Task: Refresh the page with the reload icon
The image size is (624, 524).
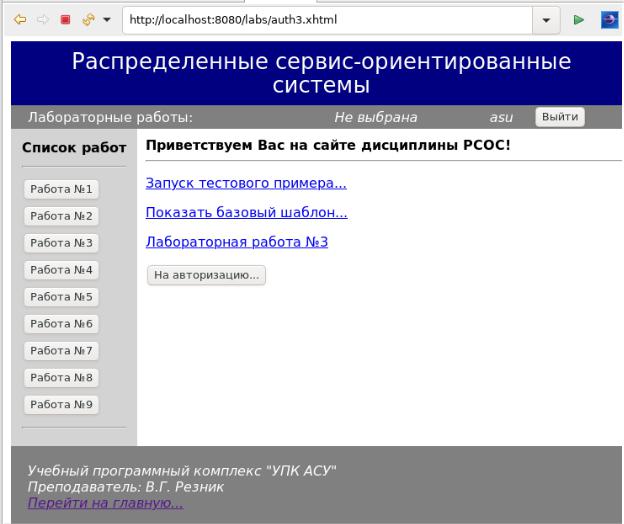Action: 88,19
